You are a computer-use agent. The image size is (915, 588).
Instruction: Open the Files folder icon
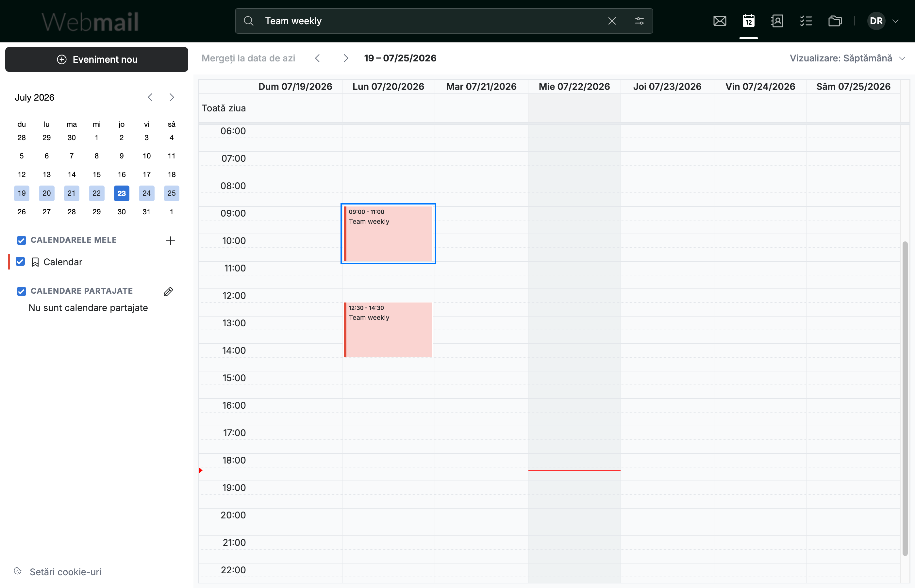[x=835, y=21]
